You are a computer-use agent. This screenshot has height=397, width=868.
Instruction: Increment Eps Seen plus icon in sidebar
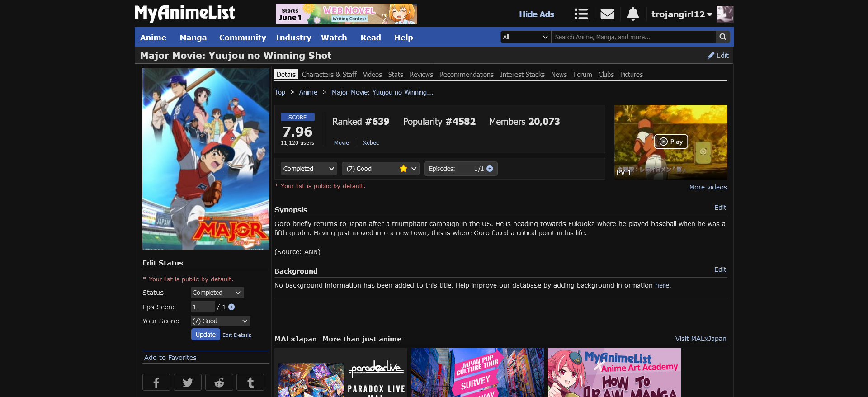[231, 307]
